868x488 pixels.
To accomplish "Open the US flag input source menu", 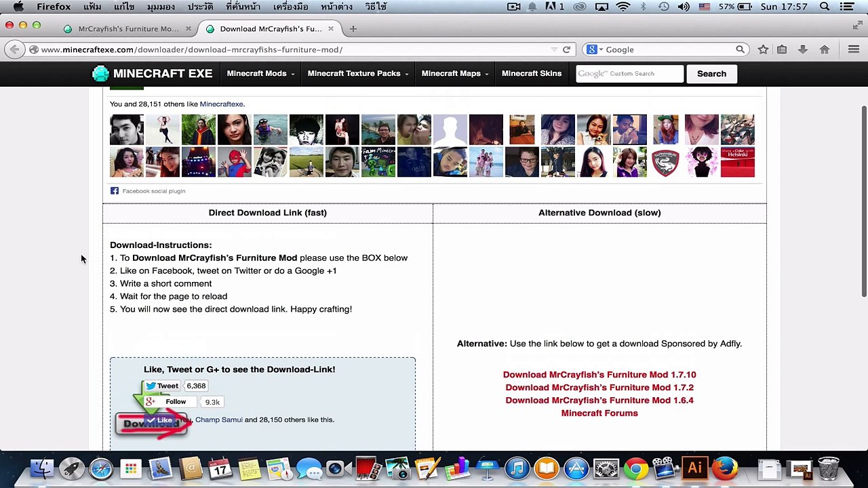I will [x=705, y=7].
